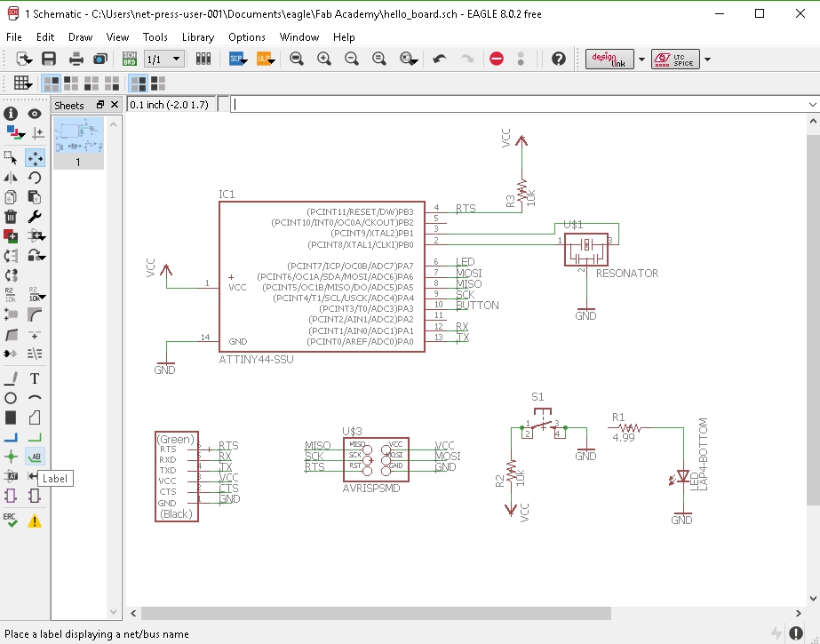Undo the last action
Screen dimensions: 820x644
pos(440,59)
